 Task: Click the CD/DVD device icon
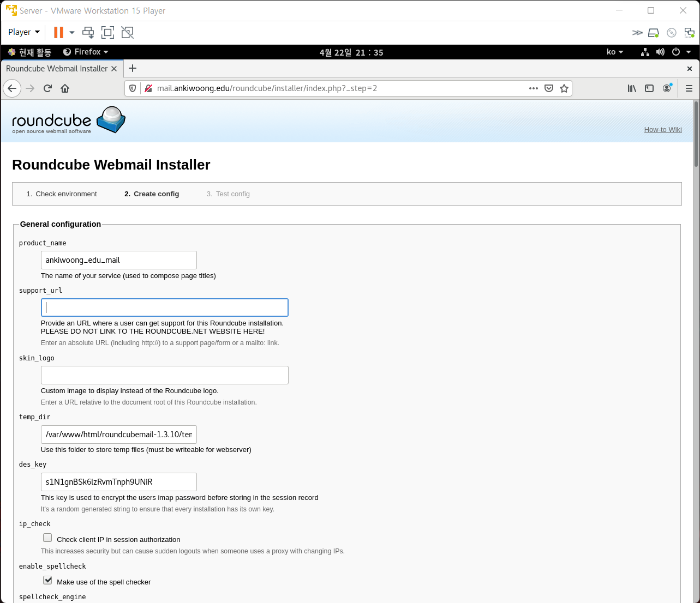(672, 33)
